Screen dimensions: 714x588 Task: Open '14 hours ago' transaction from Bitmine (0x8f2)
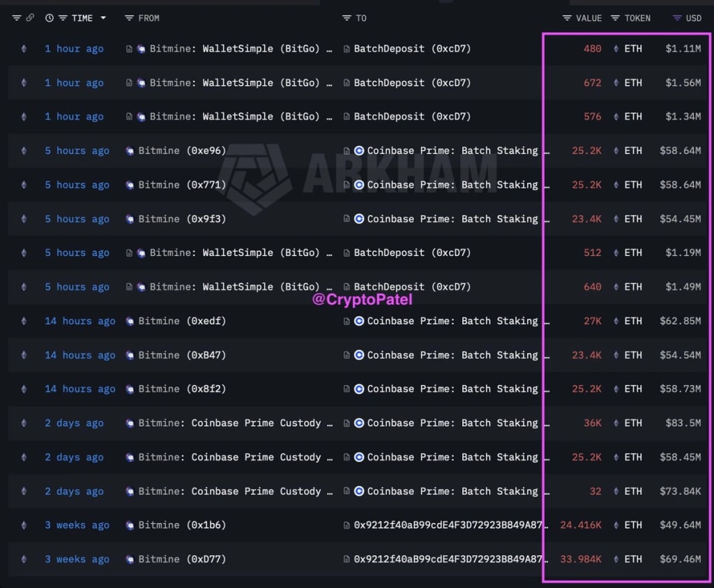(x=79, y=389)
